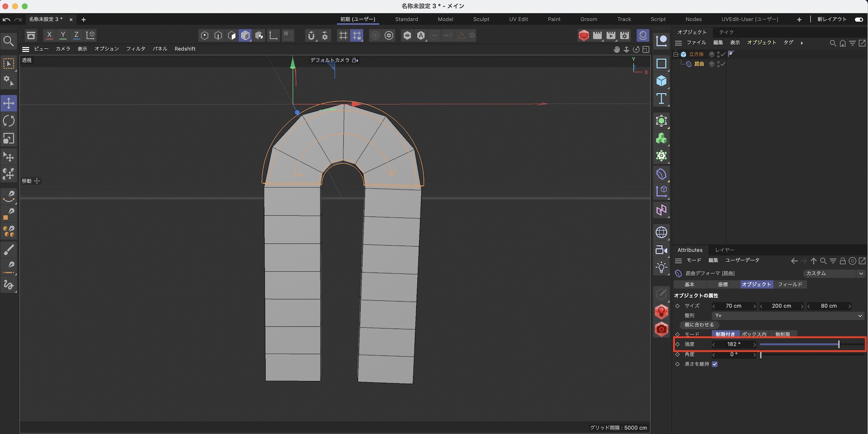Toggle the 長さを維持 checkbox
This screenshot has height=434, width=868.
coord(715,364)
